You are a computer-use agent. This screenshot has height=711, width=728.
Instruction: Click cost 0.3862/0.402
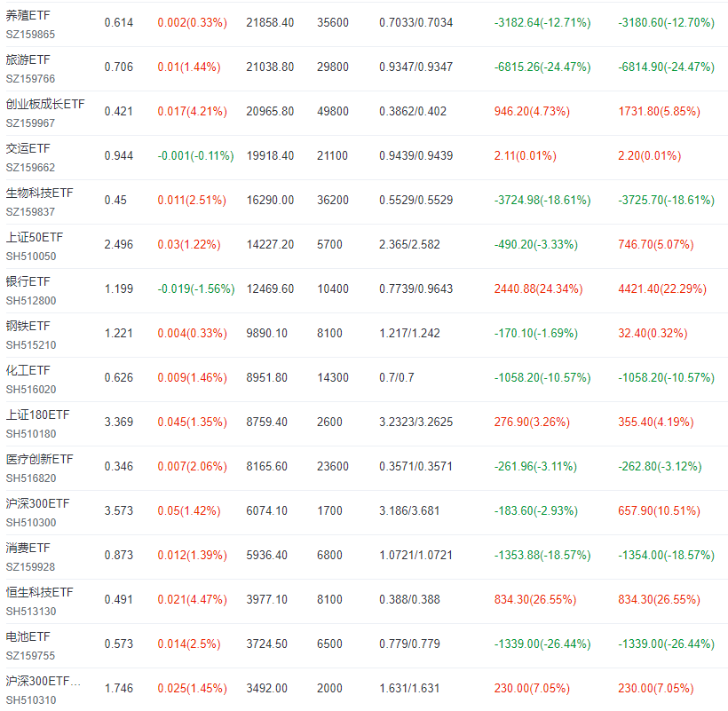coord(413,111)
